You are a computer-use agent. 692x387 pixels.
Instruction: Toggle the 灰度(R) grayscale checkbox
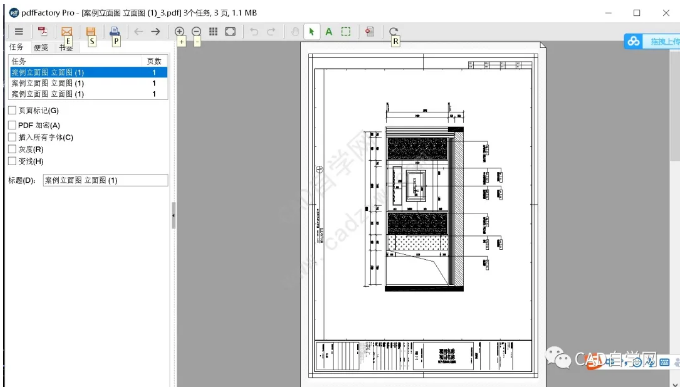[12, 149]
